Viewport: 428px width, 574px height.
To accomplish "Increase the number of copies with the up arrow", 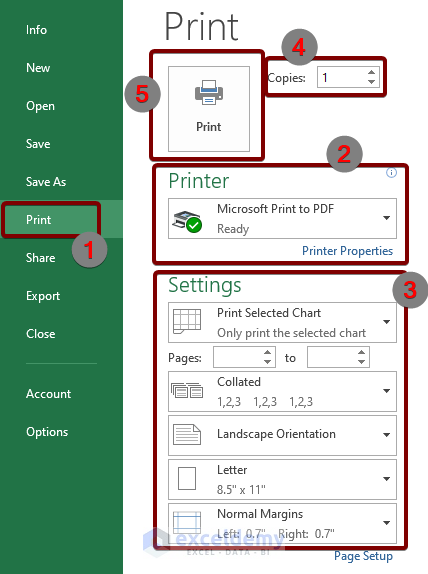I will point(371,72).
